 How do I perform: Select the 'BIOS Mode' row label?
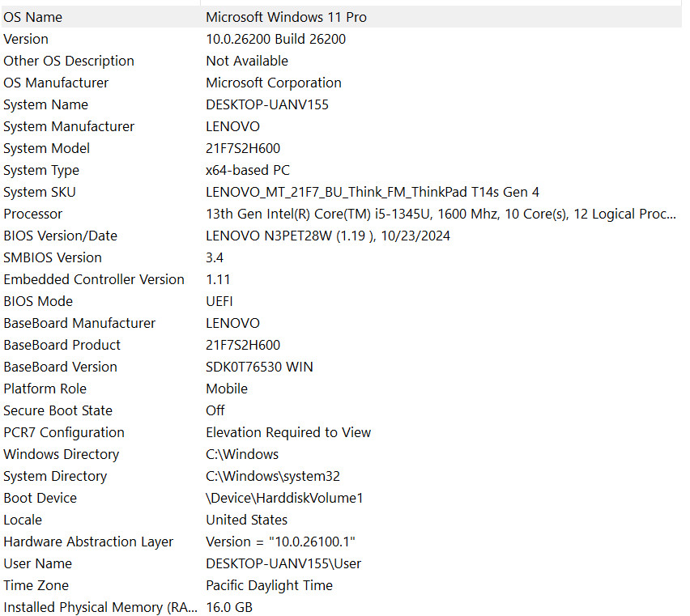point(38,301)
